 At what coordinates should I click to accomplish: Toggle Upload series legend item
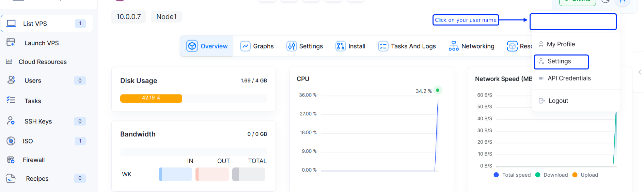[585, 175]
